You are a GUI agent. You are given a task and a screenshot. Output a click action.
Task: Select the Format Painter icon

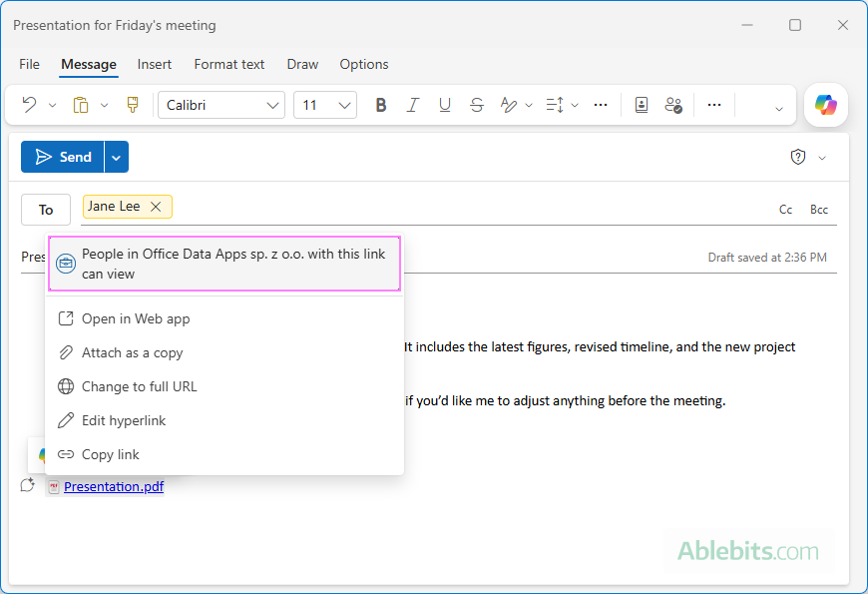133,105
